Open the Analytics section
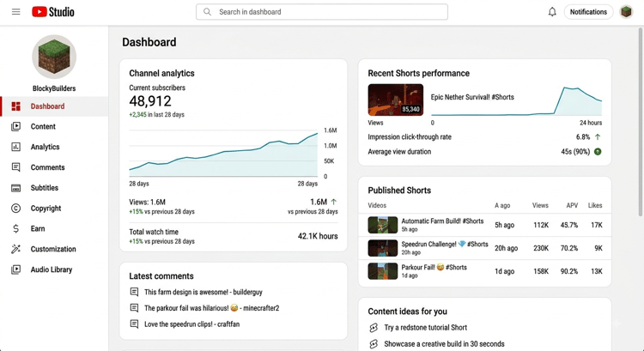This screenshot has height=351, width=644. [54, 147]
